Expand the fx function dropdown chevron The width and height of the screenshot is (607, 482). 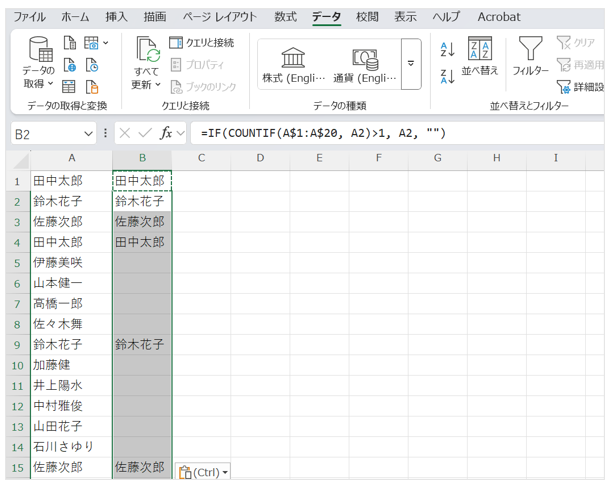(180, 134)
